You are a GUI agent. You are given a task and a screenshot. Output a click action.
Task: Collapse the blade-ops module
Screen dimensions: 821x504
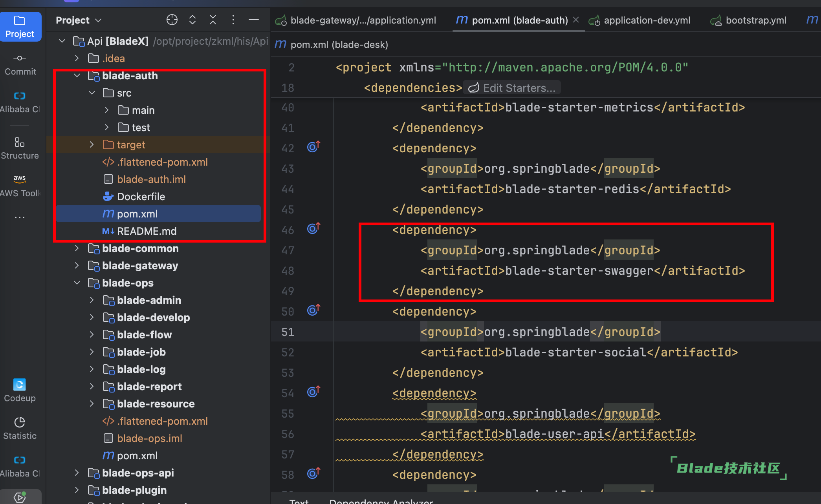click(77, 283)
